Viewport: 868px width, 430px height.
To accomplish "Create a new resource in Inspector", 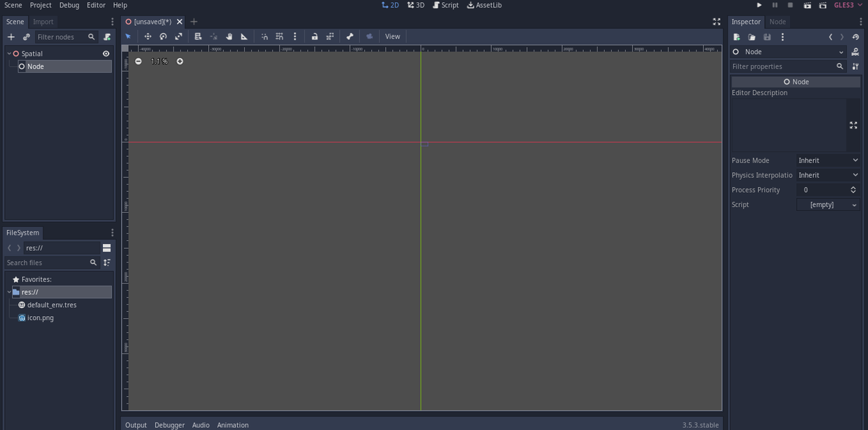I will (736, 37).
